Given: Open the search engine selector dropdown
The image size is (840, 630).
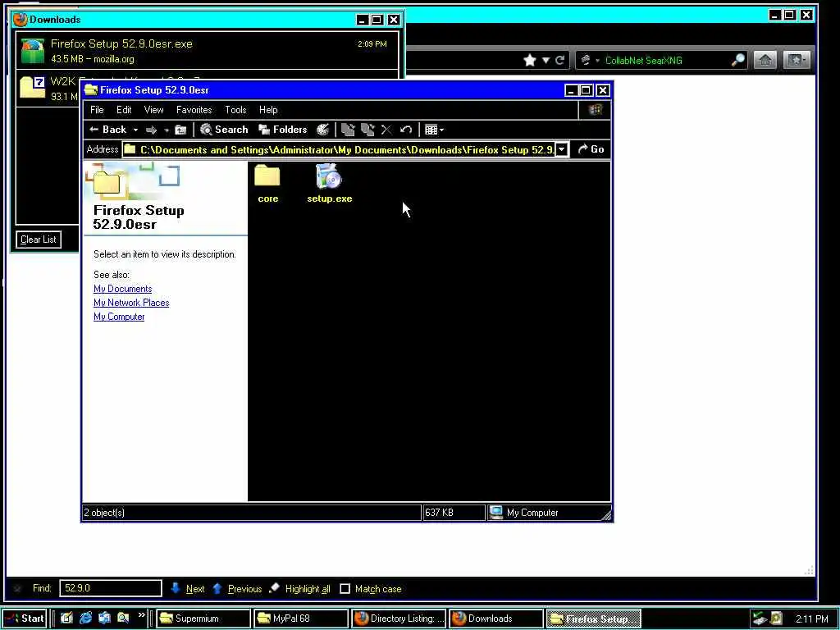Looking at the screenshot, I should click(589, 60).
